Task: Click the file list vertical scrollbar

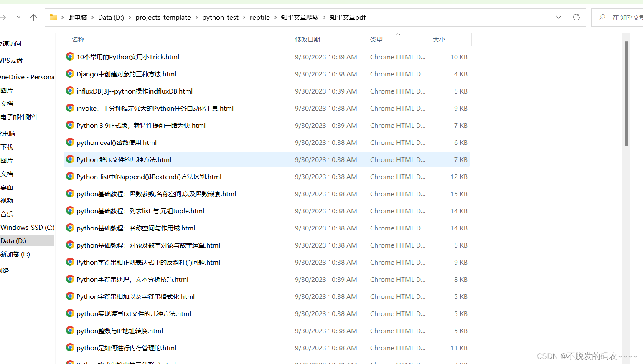Action: point(626,94)
